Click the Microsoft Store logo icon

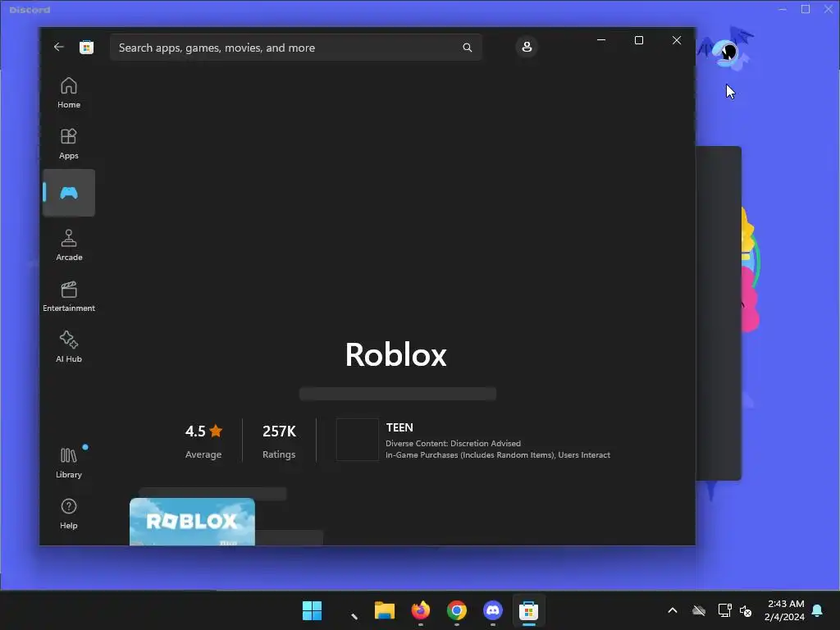point(86,47)
